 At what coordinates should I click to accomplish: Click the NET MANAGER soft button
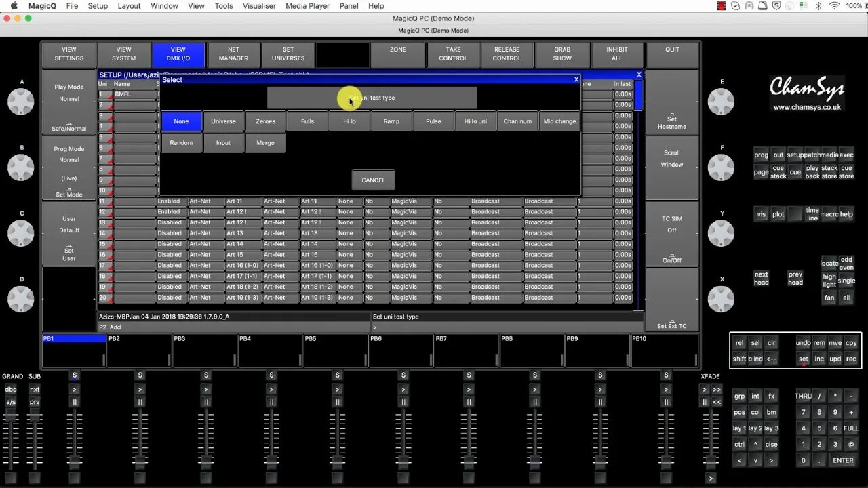pos(233,54)
